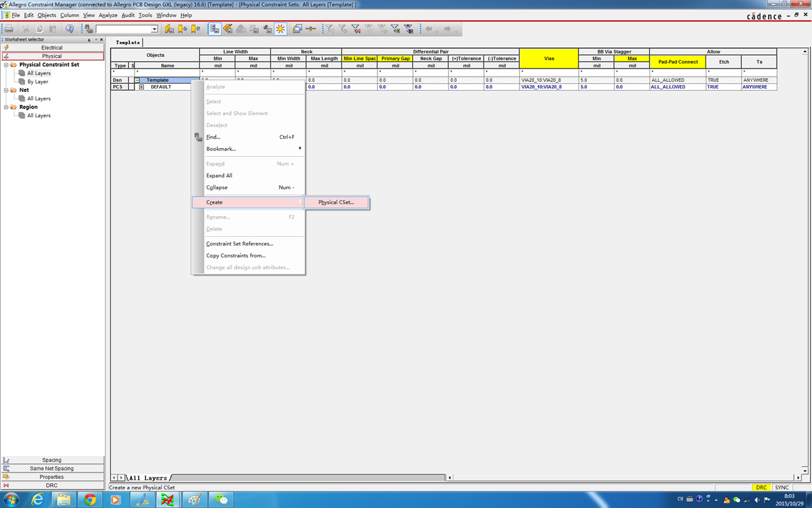Open the Electrical worksheet section
This screenshot has height=508, width=812.
click(x=53, y=48)
